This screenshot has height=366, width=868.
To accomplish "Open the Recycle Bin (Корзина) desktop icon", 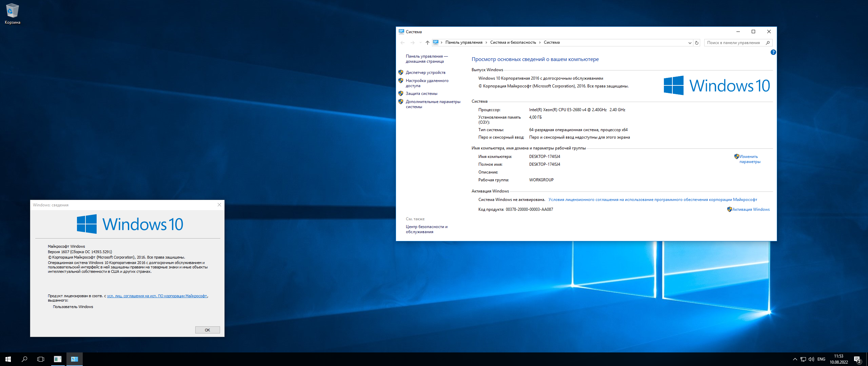I will point(13,14).
